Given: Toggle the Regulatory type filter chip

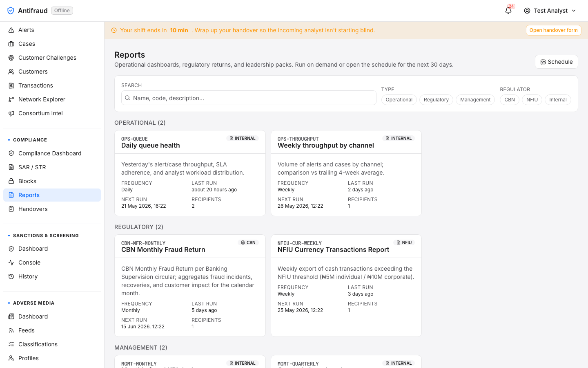Looking at the screenshot, I should pyautogui.click(x=436, y=100).
